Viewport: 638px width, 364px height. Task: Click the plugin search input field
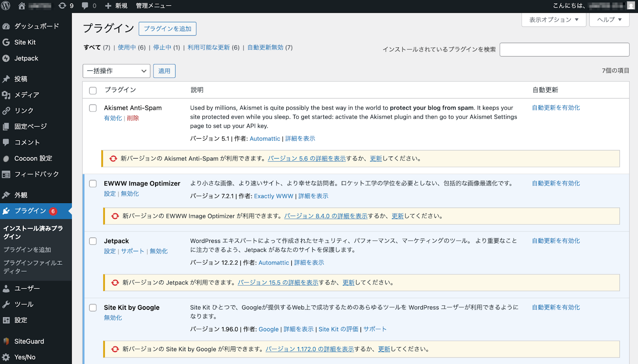point(564,49)
